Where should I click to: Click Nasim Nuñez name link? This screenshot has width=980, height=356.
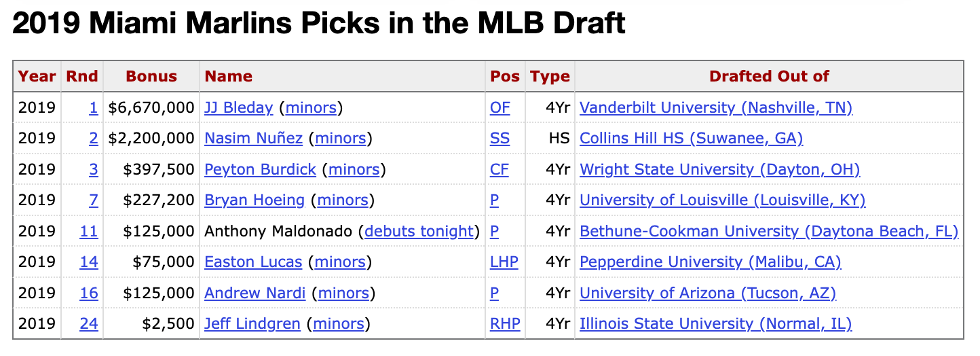[253, 139]
